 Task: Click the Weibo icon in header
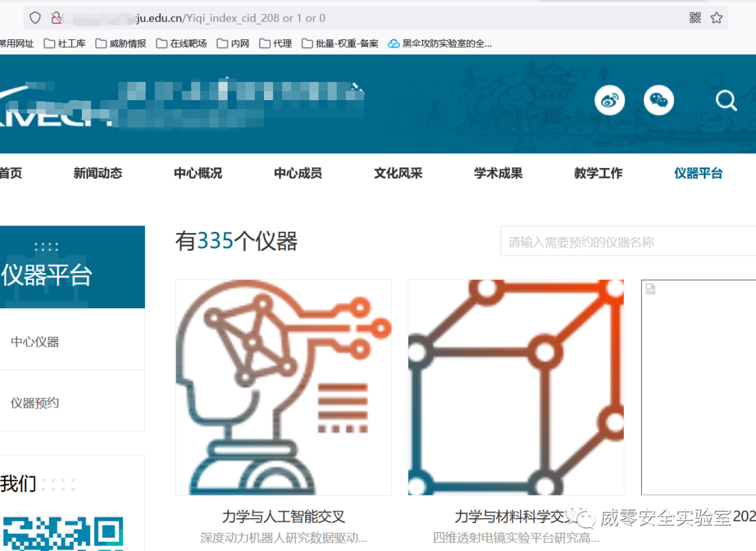(610, 101)
